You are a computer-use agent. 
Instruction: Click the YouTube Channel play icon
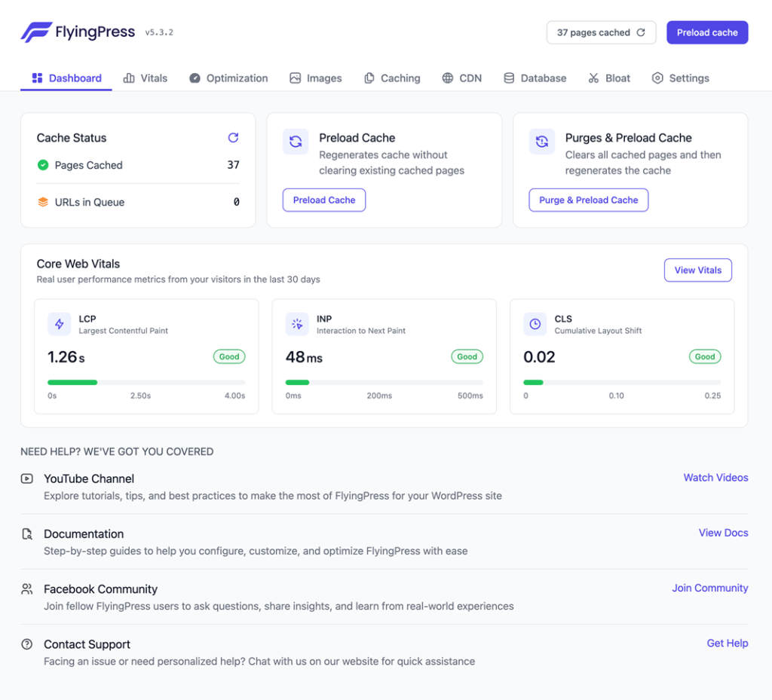click(x=26, y=478)
